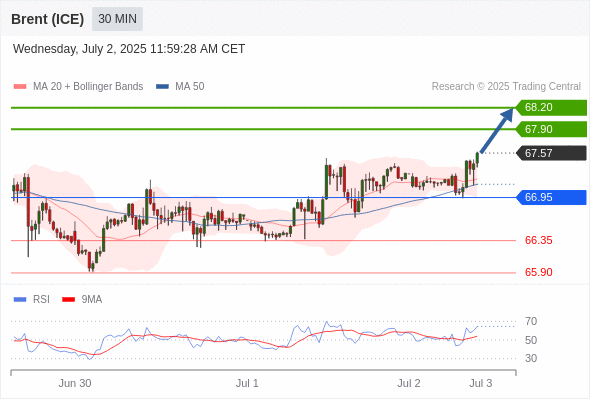The image size is (590, 400).
Task: Click the 66.35 red support label
Action: click(x=538, y=240)
